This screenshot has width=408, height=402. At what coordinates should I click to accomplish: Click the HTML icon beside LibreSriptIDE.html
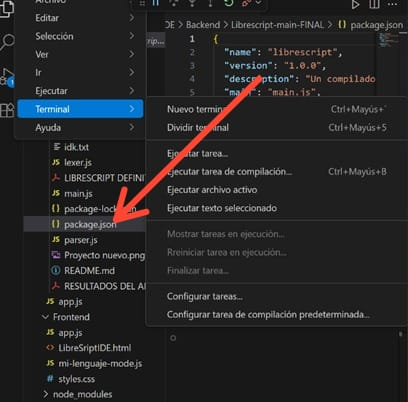click(50, 348)
